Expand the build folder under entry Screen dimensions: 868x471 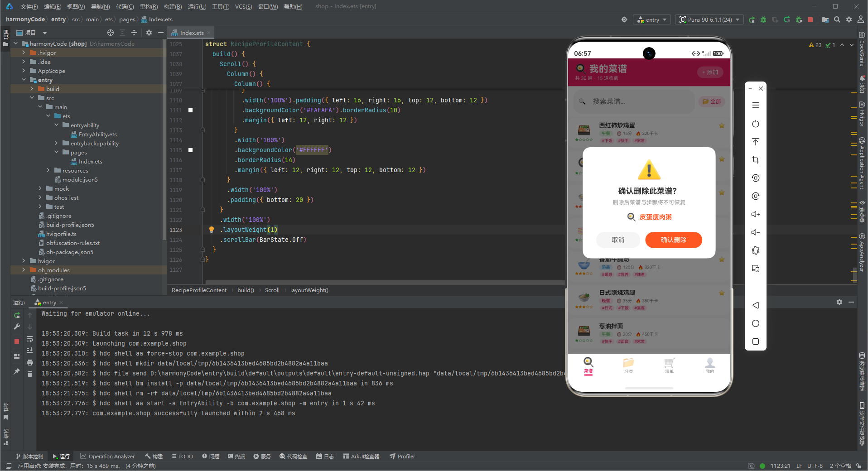coord(32,89)
